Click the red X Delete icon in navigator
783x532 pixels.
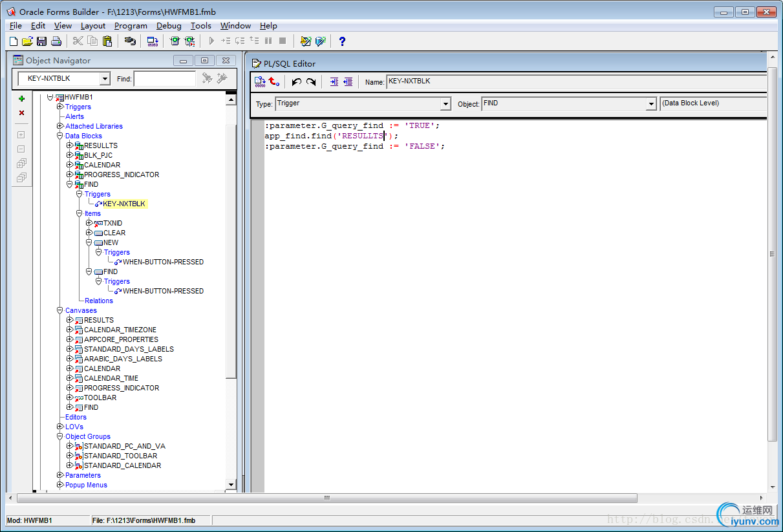[21, 113]
